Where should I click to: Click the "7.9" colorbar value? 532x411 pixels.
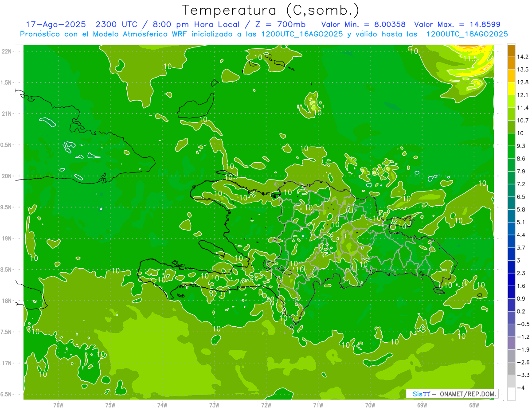(x=521, y=171)
